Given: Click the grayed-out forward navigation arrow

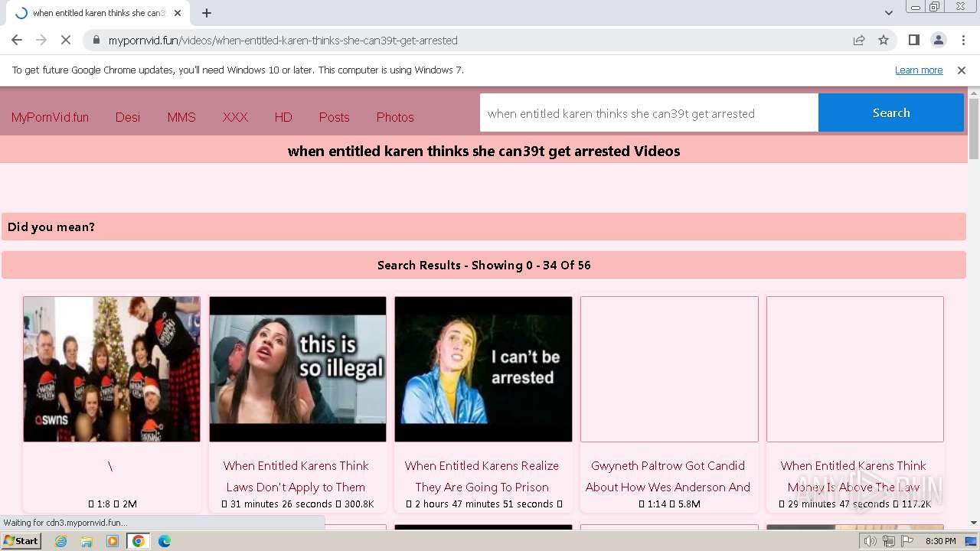Looking at the screenshot, I should (x=41, y=40).
